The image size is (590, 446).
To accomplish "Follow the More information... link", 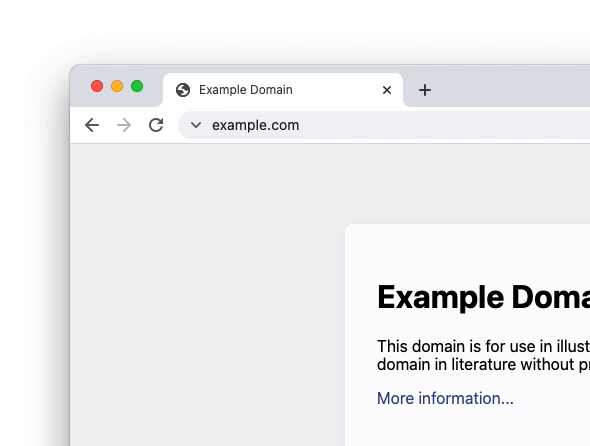I will (445, 398).
